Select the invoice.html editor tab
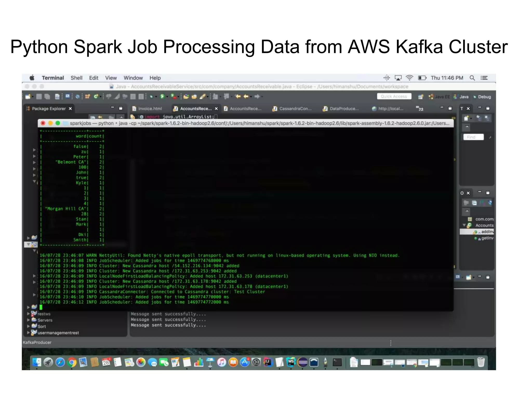 tap(147, 109)
